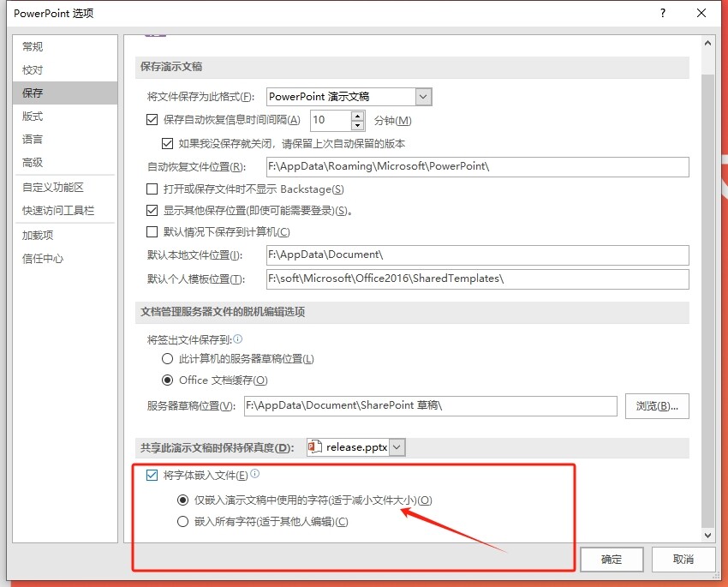Click the 默认个人模板位置 path field
728x587 pixels.
(x=478, y=279)
